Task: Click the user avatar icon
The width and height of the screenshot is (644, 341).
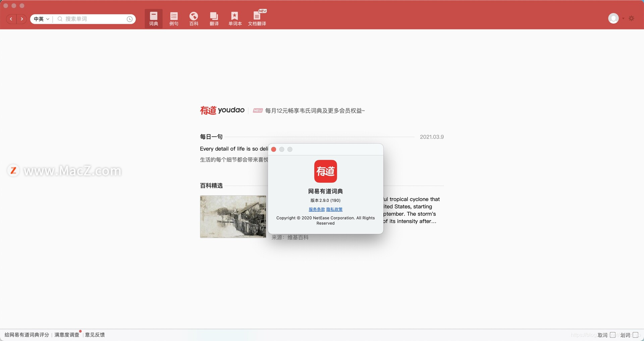Action: point(613,18)
